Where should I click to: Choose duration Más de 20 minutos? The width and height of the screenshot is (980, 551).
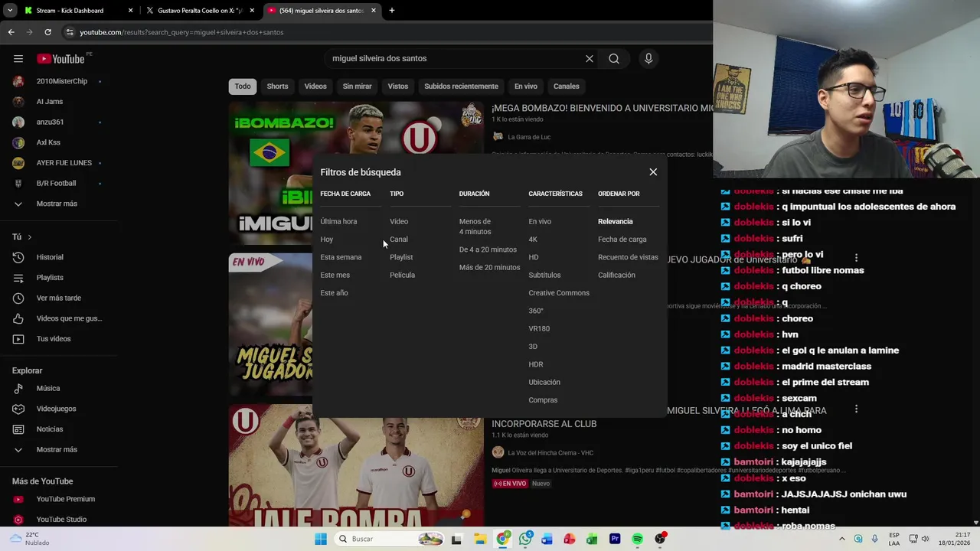[x=489, y=267]
